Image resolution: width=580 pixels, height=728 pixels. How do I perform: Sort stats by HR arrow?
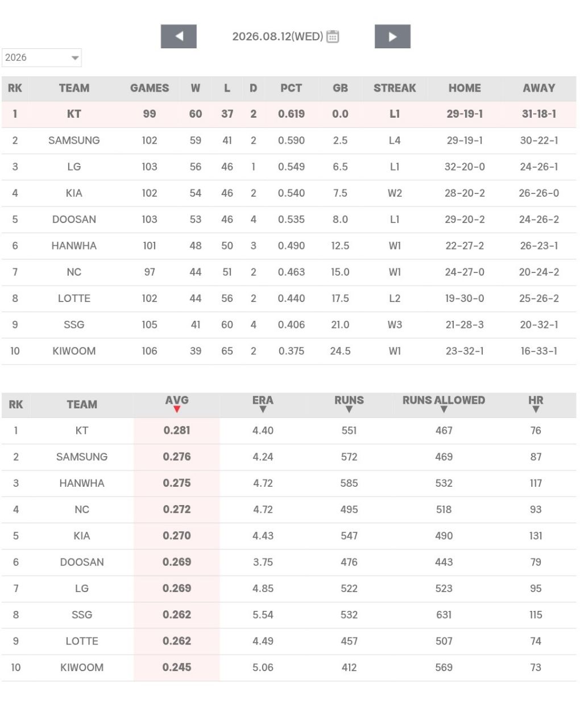[x=536, y=409]
